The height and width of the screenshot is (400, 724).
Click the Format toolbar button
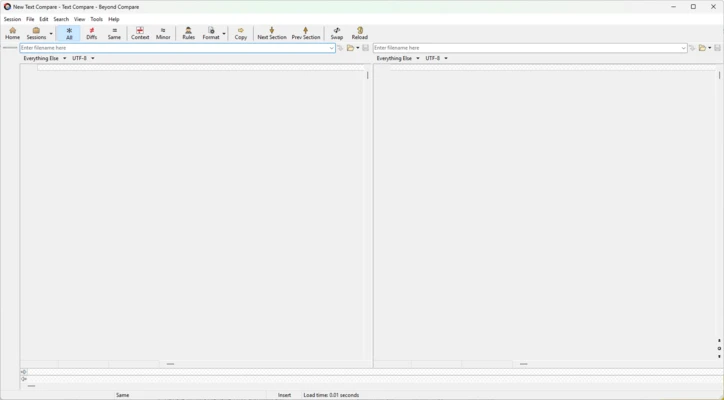211,33
